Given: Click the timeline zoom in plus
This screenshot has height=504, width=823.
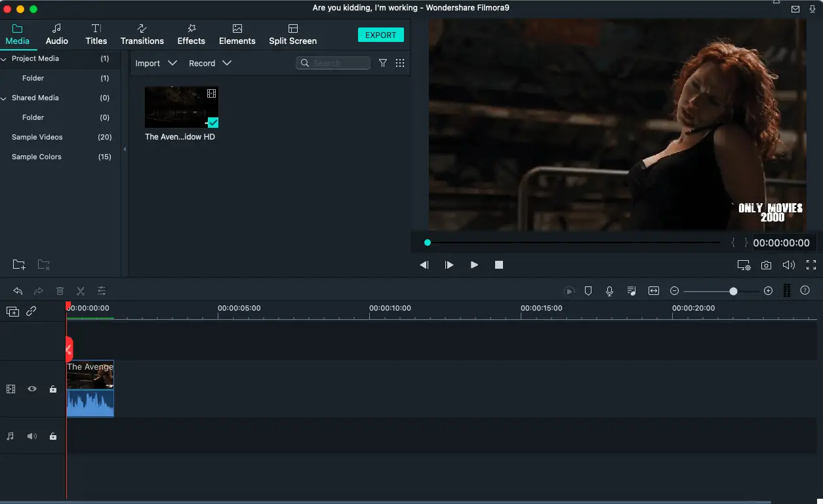Looking at the screenshot, I should point(768,291).
